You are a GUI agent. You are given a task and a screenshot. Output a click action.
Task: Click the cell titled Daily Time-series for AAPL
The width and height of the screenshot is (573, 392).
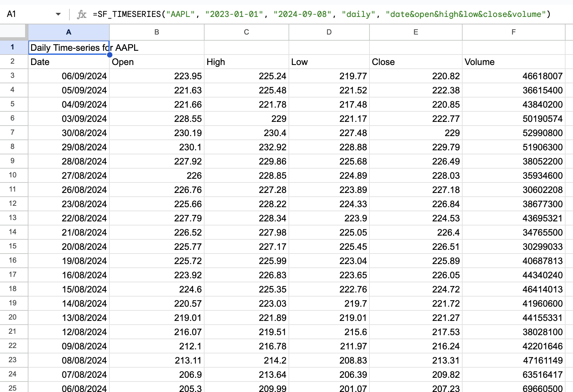point(69,47)
